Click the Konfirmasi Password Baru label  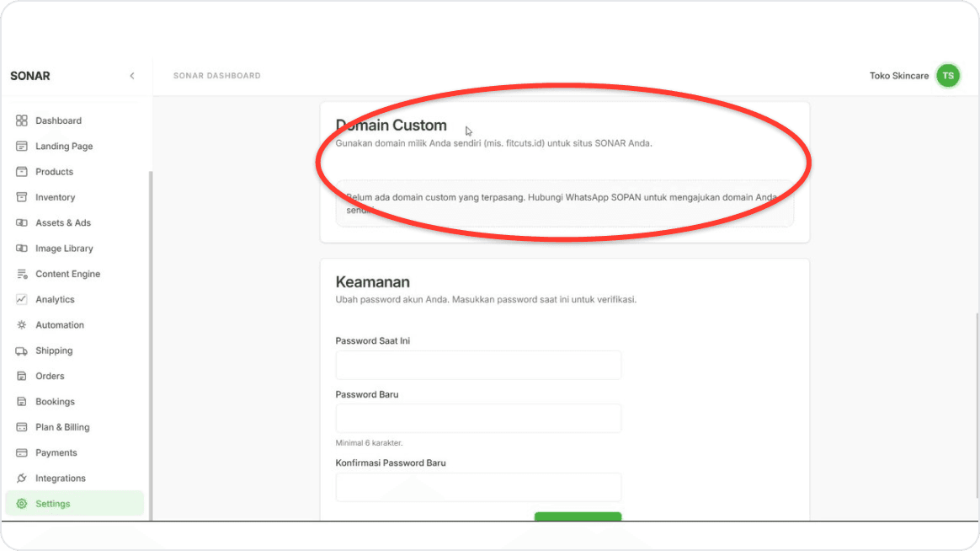coord(391,463)
